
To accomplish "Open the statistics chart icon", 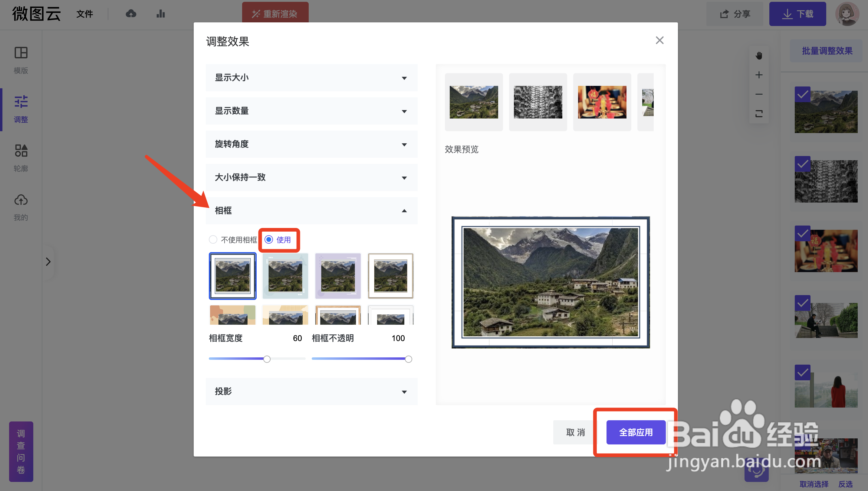I will [161, 14].
